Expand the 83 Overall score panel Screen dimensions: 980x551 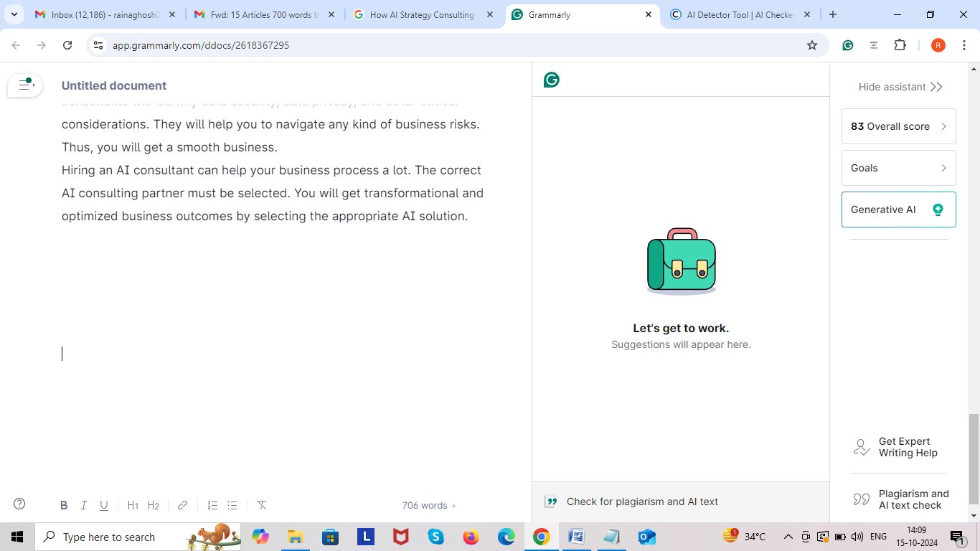tap(899, 126)
